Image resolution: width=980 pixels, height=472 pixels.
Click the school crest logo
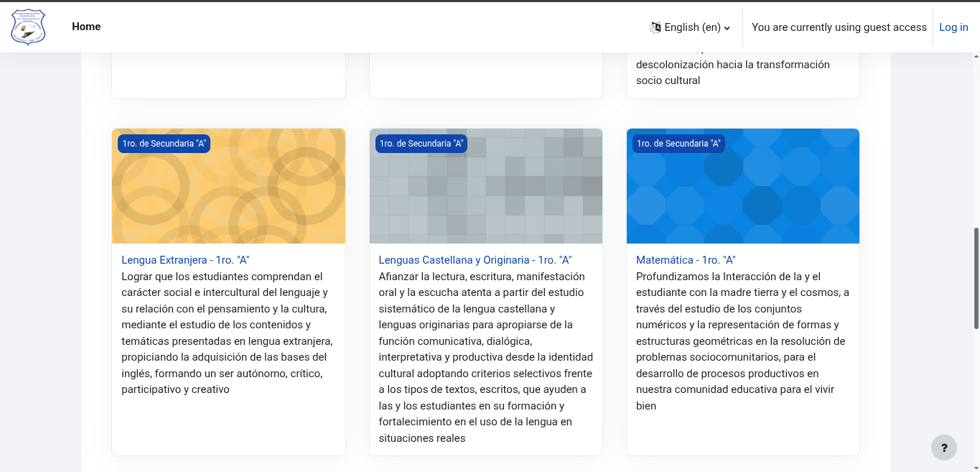coord(27,27)
